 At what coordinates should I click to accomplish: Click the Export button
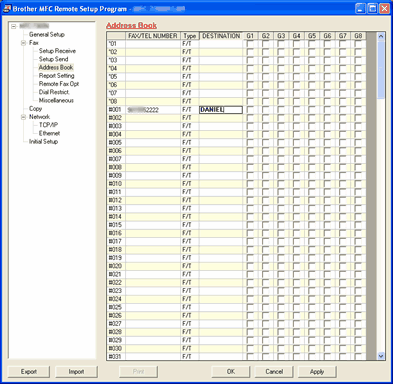coord(29,371)
